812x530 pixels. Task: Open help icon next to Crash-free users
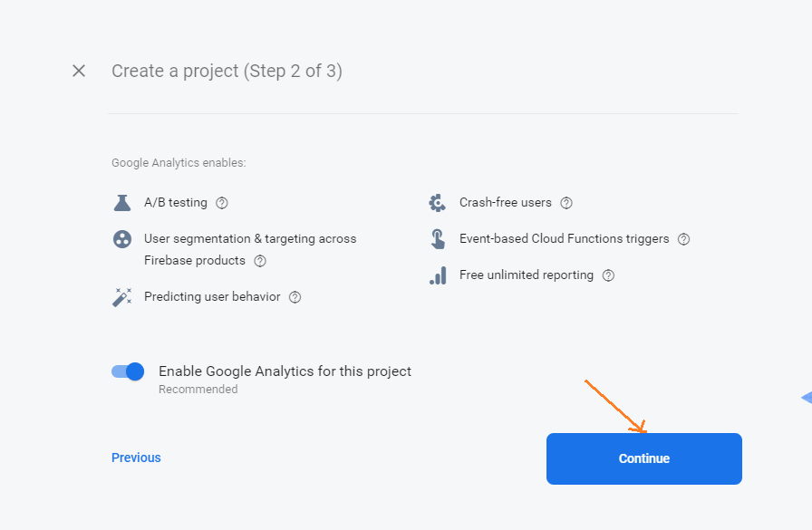pyautogui.click(x=566, y=203)
